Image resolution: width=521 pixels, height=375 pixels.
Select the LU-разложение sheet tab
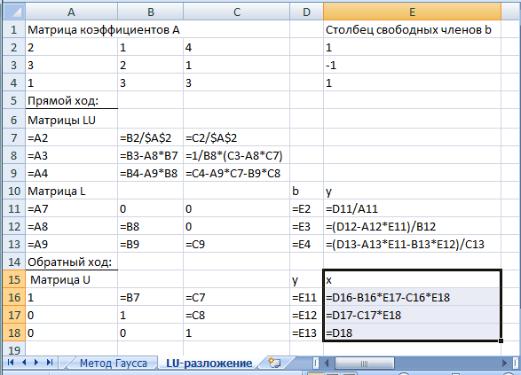tap(209, 363)
